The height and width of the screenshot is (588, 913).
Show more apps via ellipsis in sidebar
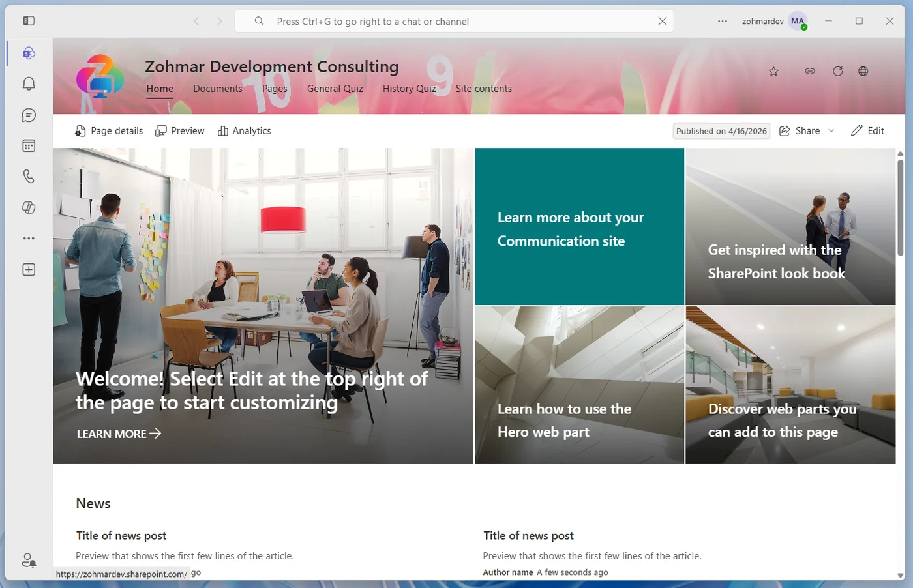pyautogui.click(x=29, y=239)
